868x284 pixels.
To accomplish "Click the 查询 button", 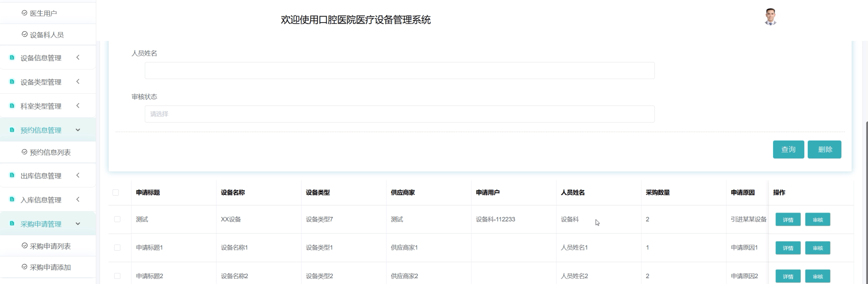I will pos(789,149).
